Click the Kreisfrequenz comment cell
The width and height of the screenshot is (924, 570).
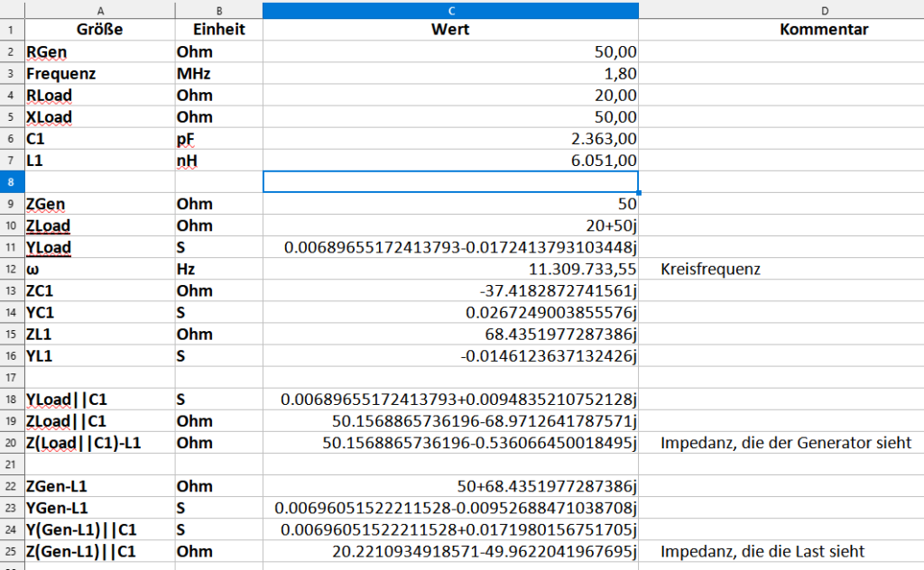781,269
